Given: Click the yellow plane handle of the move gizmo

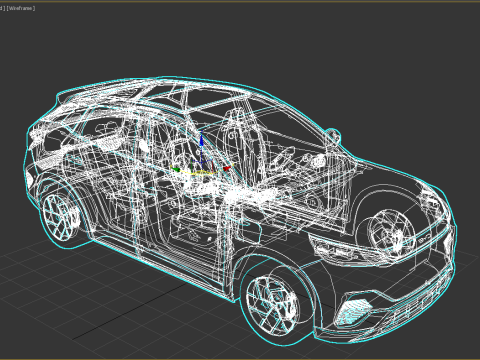Looking at the screenshot, I should click(x=201, y=173).
